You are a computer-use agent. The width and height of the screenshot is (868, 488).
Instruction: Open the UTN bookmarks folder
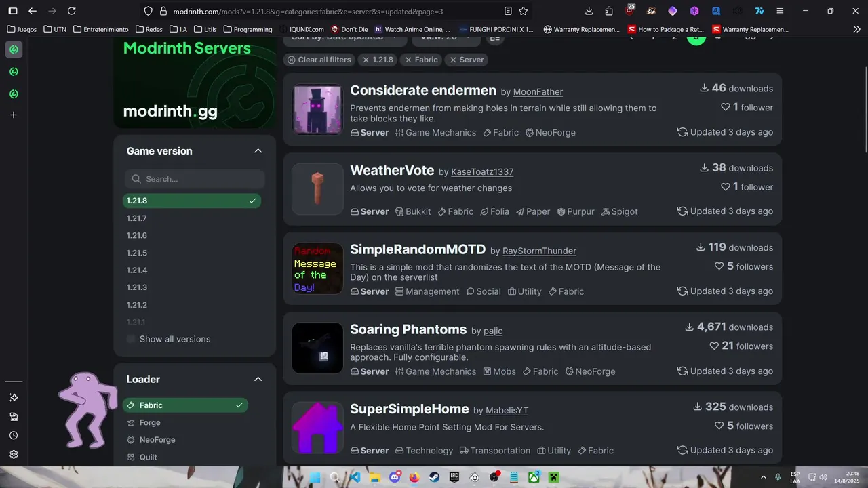(x=55, y=29)
